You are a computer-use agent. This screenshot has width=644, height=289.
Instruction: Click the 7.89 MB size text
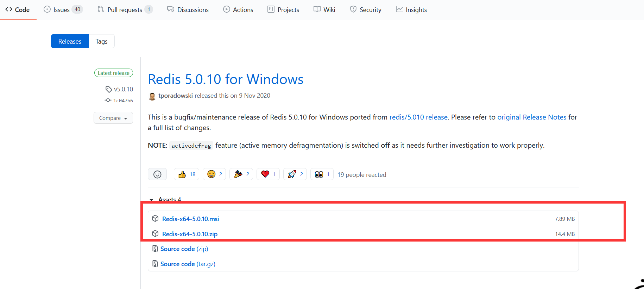click(565, 219)
